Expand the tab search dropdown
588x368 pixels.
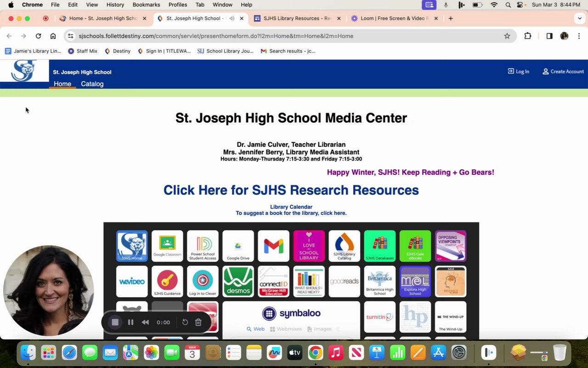(579, 18)
